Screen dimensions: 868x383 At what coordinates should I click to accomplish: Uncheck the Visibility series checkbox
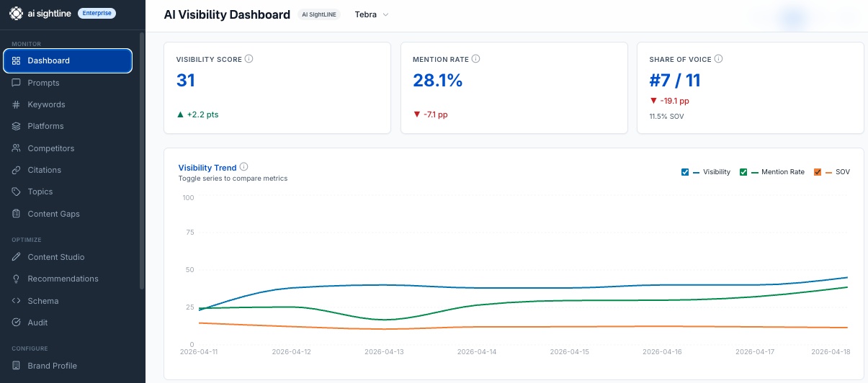click(685, 172)
